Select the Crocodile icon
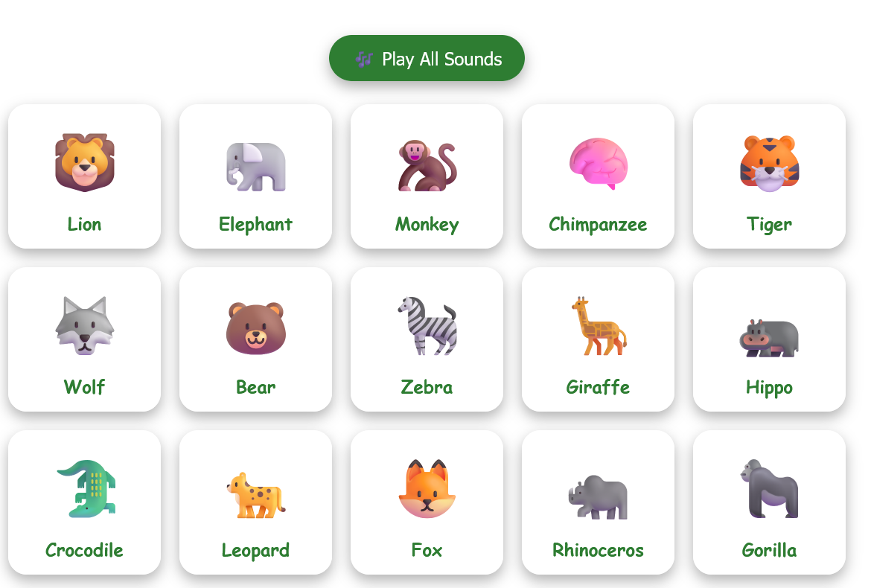871x588 pixels. (x=84, y=491)
